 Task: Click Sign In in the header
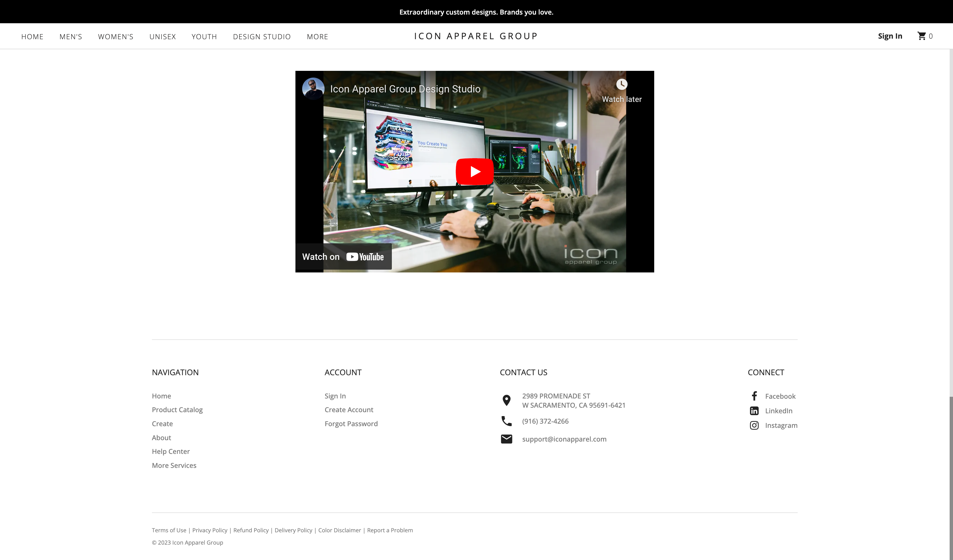[890, 36]
